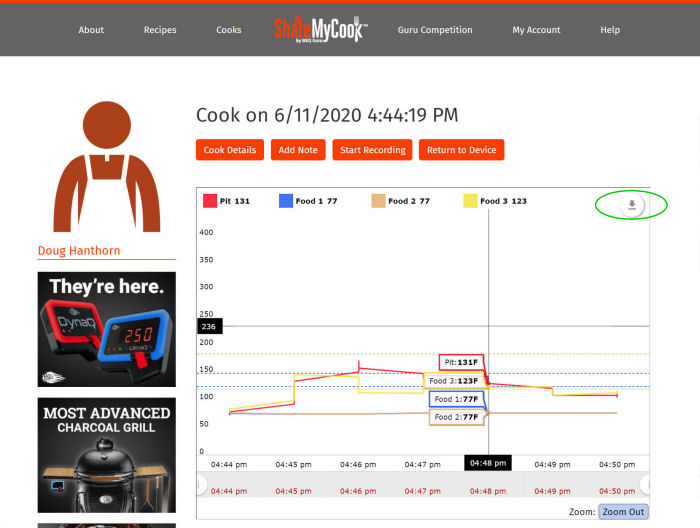Click Return to Device button
The image size is (700, 528).
coord(461,150)
